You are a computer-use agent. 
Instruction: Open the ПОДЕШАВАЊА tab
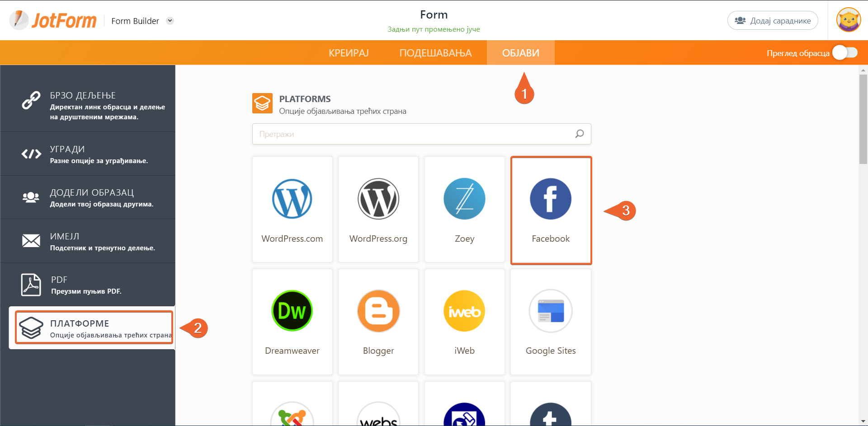click(x=435, y=53)
